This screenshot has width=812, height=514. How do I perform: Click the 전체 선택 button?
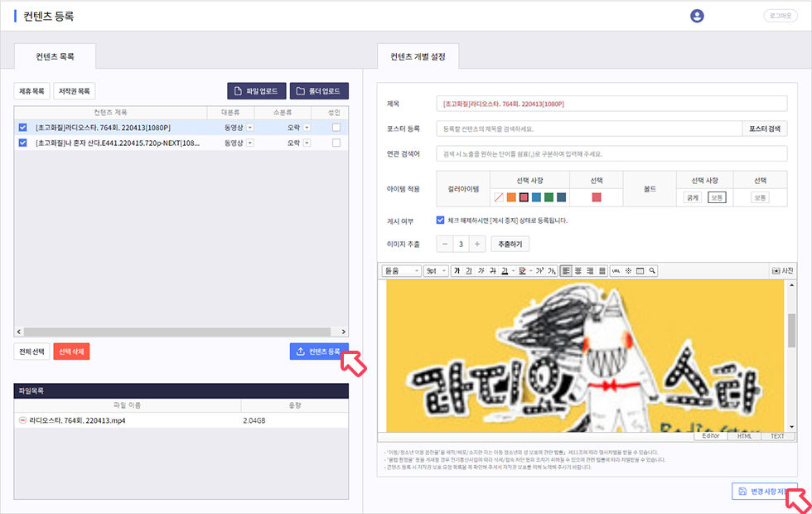(x=31, y=352)
